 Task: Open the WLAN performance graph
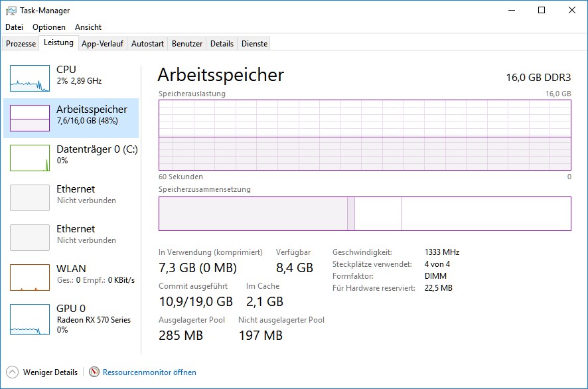pos(30,277)
